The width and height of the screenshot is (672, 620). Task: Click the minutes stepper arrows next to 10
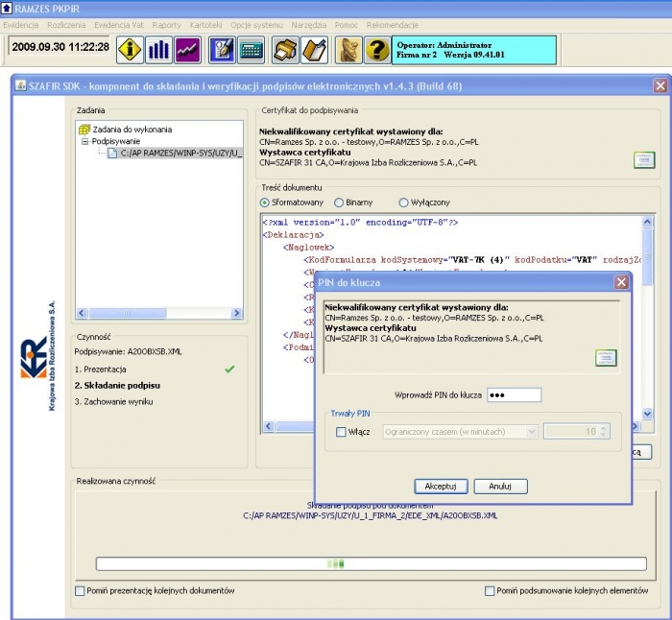click(x=604, y=432)
